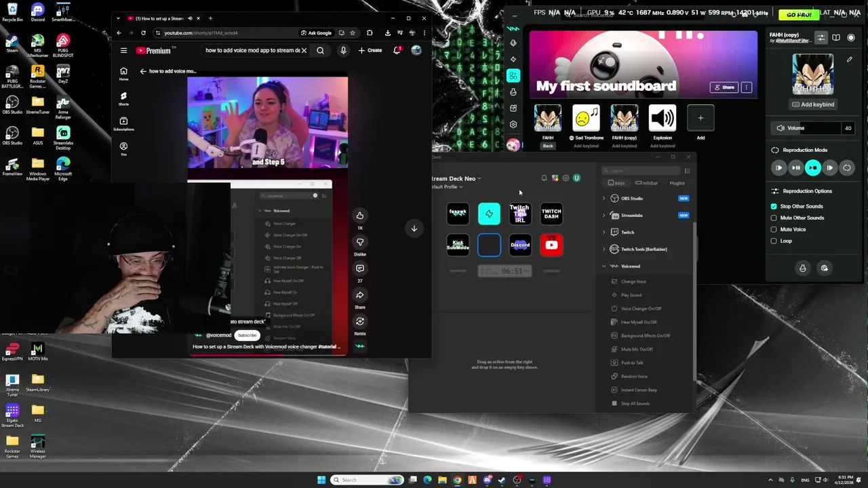Play the Explosion sound tile

coord(663,118)
